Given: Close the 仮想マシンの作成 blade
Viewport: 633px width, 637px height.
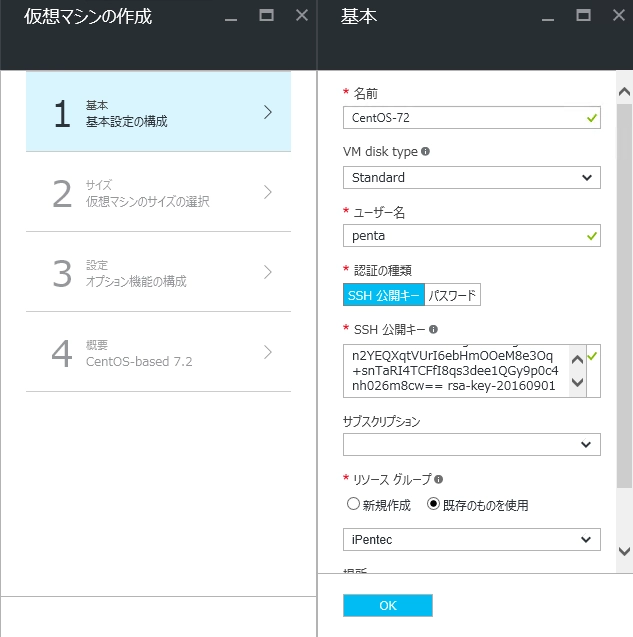Looking at the screenshot, I should tap(302, 15).
